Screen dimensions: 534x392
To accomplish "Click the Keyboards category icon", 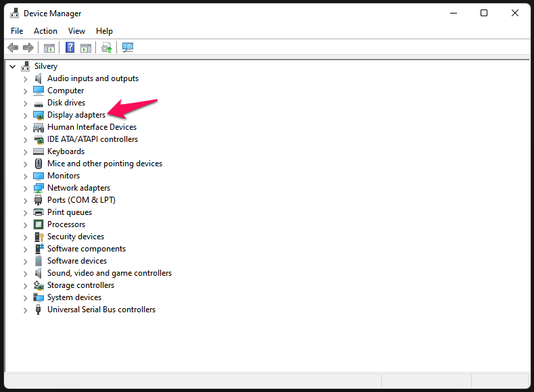I will click(39, 151).
